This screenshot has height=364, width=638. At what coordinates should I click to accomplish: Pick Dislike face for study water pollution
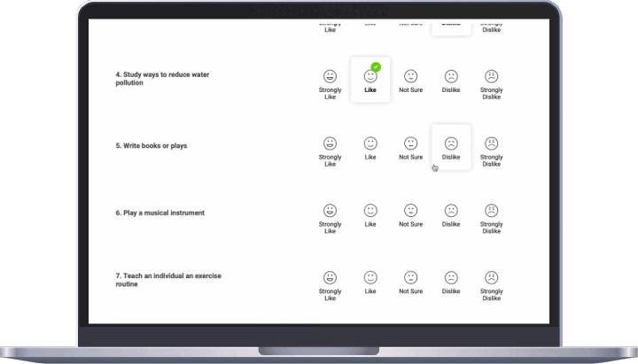click(x=451, y=77)
